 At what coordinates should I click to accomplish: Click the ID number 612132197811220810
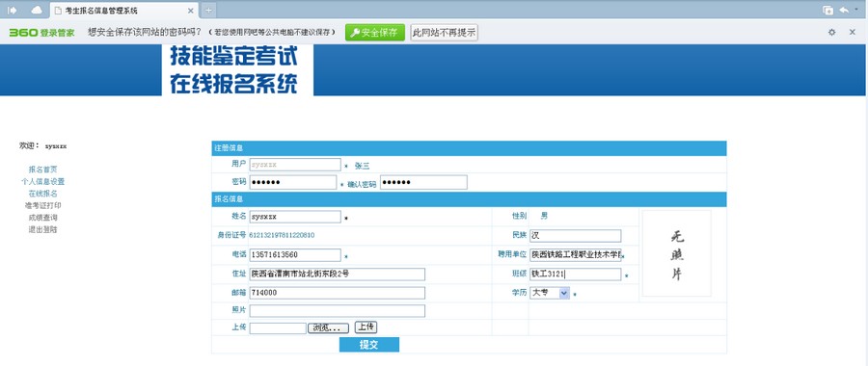(282, 235)
